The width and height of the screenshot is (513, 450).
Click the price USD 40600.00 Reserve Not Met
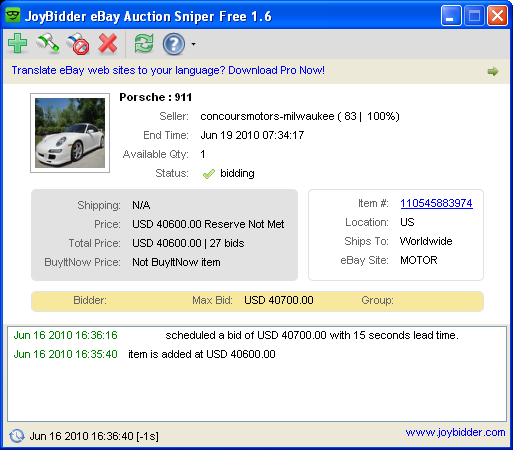pos(208,224)
